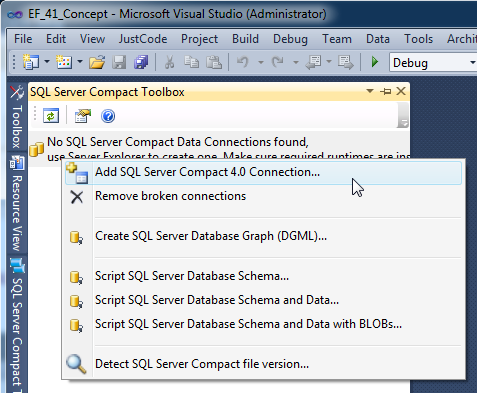This screenshot has height=393, width=477.
Task: Choose Create SQL Server Database Graph (DGML)
Action: coord(263,236)
